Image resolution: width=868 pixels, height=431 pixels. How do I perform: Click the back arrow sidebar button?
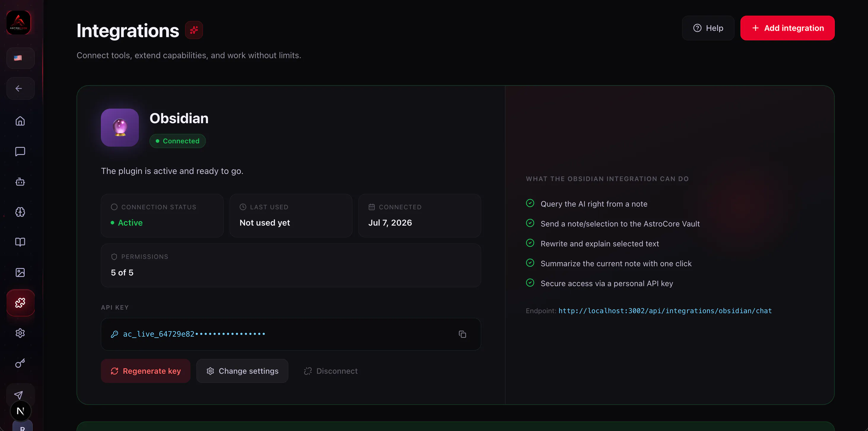[20, 88]
